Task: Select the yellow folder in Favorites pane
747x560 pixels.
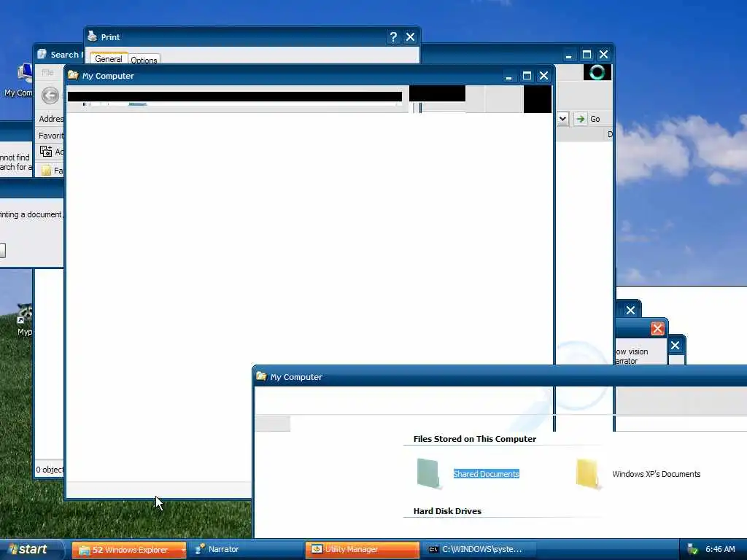Action: point(46,170)
